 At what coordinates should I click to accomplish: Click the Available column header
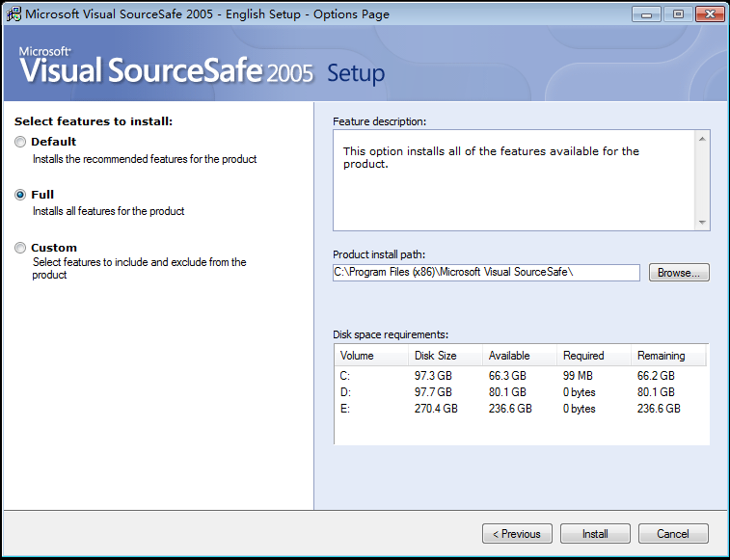click(x=519, y=356)
